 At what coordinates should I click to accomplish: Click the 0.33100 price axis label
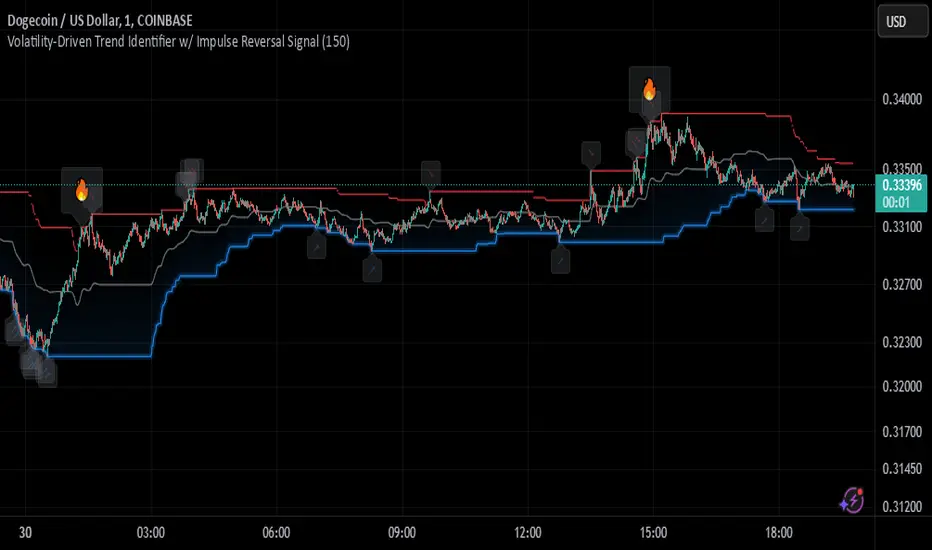[902, 227]
